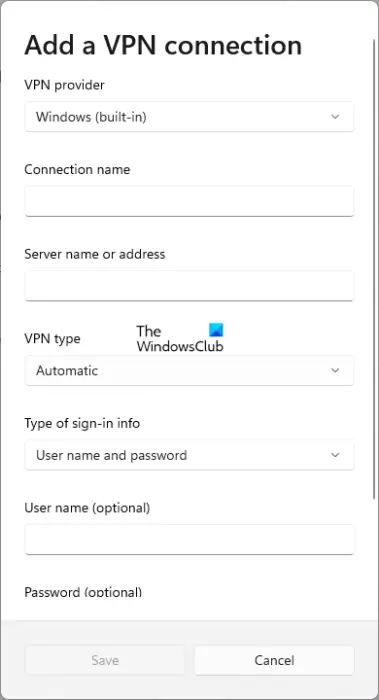Open the Type of sign-in info dropdown

tap(189, 455)
